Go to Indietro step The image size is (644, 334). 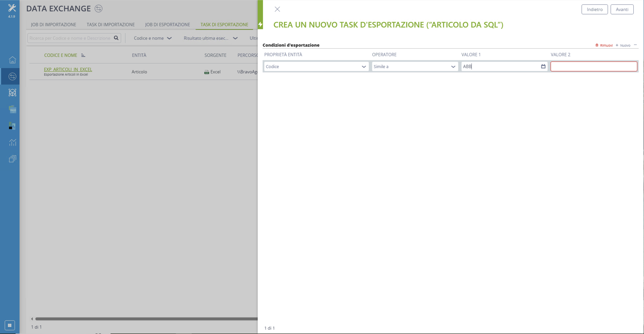pyautogui.click(x=594, y=10)
